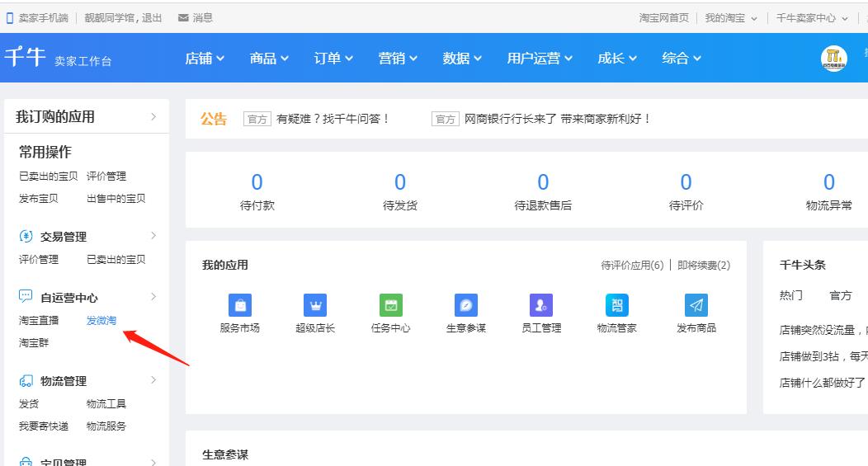Click the 自运营中心 chat bubble icon
Image resolution: width=868 pixels, height=466 pixels.
[26, 296]
